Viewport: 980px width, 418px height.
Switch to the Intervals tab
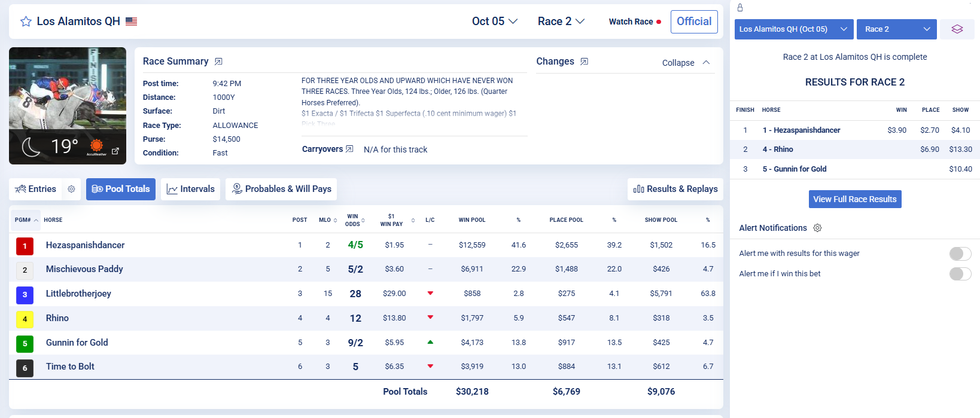pos(190,189)
